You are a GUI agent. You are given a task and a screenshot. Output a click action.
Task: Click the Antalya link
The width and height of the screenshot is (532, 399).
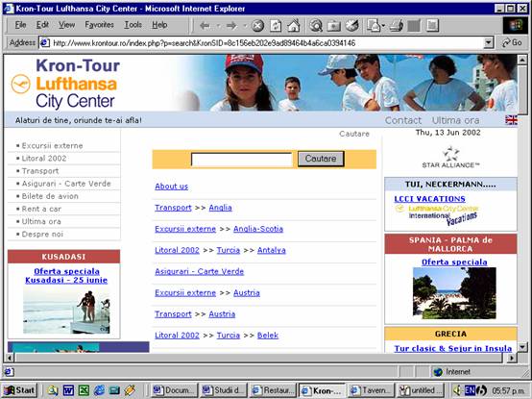click(272, 250)
